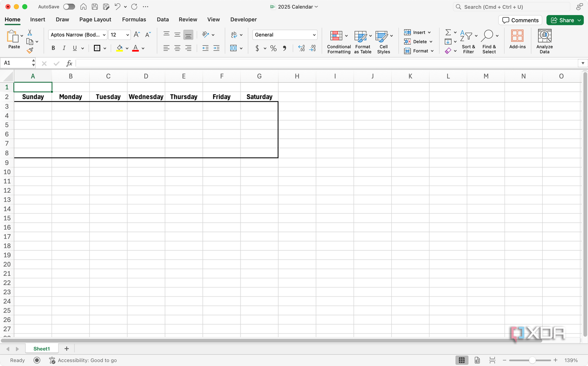
Task: Click the green Share button
Action: tap(565, 20)
